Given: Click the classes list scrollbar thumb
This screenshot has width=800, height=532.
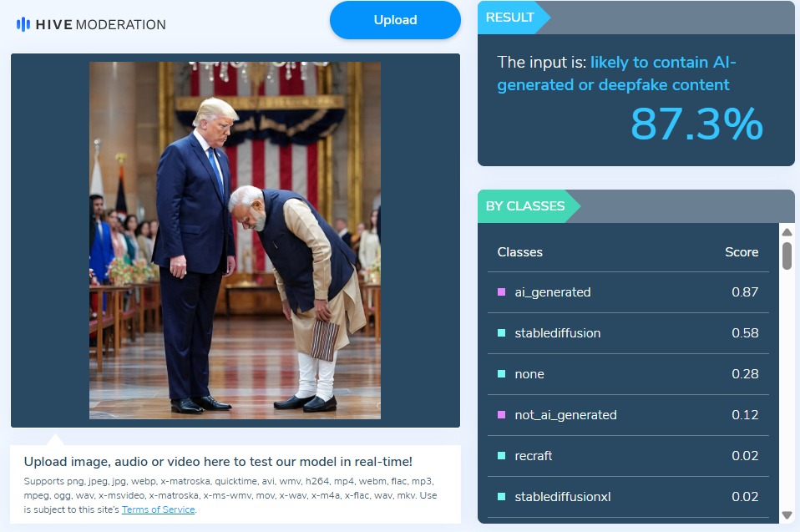Looking at the screenshot, I should [787, 256].
